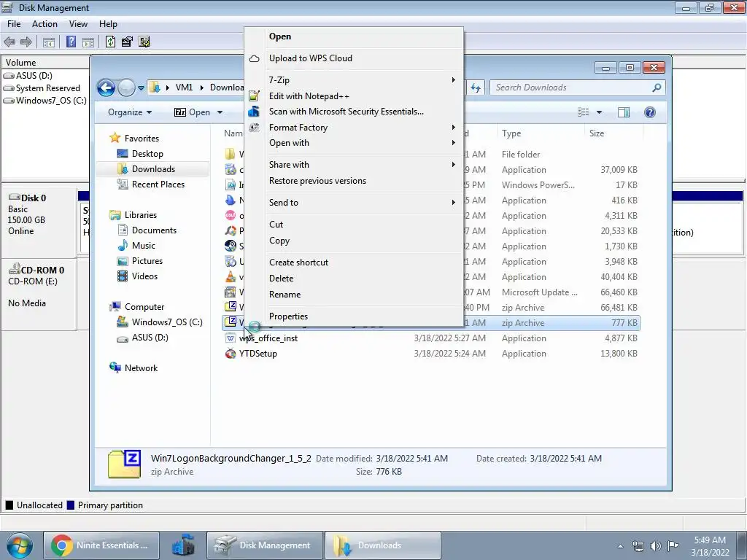The width and height of the screenshot is (747, 560).
Task: Open recent pages dropdown arrow
Action: [x=141, y=88]
